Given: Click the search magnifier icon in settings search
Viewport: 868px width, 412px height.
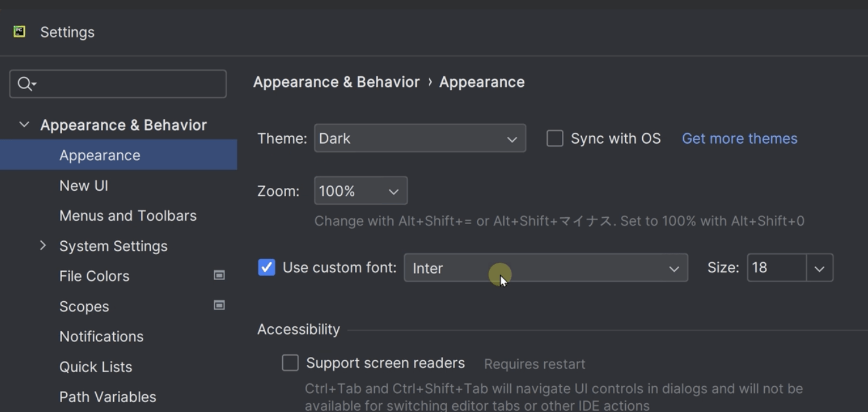Looking at the screenshot, I should click(x=25, y=84).
